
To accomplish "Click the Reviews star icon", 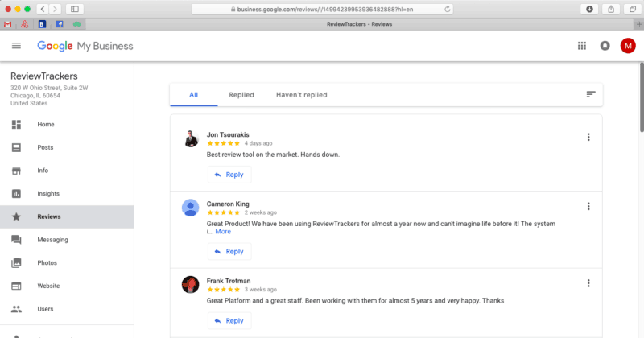I will pos(16,216).
